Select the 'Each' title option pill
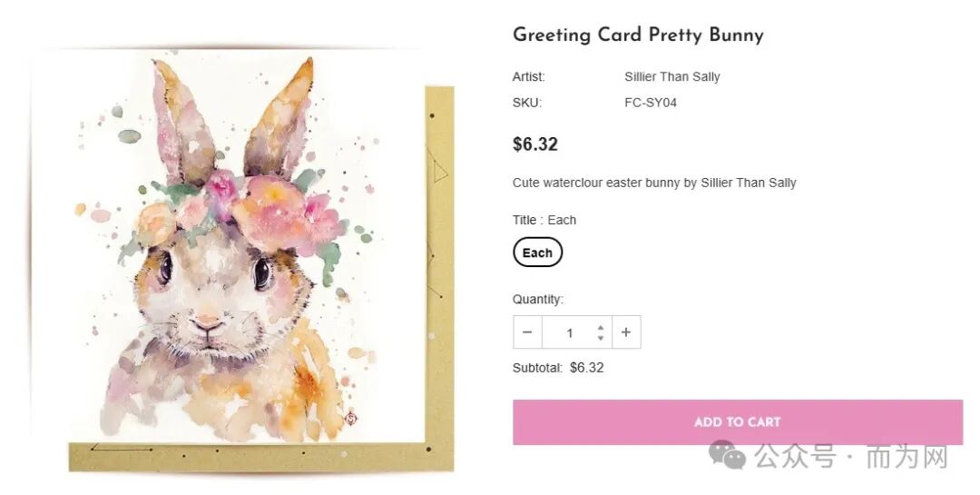 click(537, 252)
